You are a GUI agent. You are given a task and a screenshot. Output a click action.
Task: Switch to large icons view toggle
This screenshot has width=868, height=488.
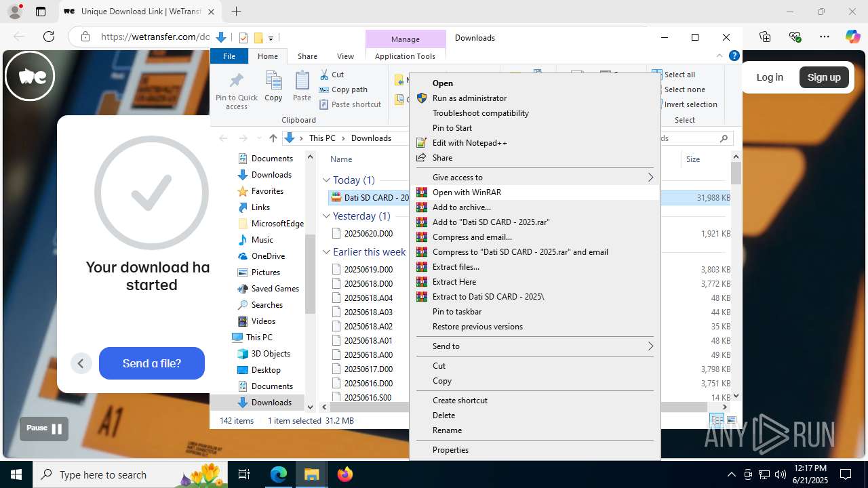[x=732, y=421]
